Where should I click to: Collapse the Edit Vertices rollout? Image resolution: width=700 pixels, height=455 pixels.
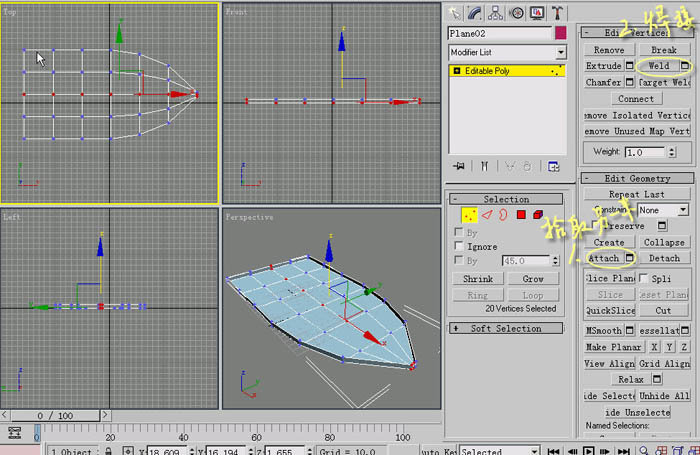pos(637,33)
